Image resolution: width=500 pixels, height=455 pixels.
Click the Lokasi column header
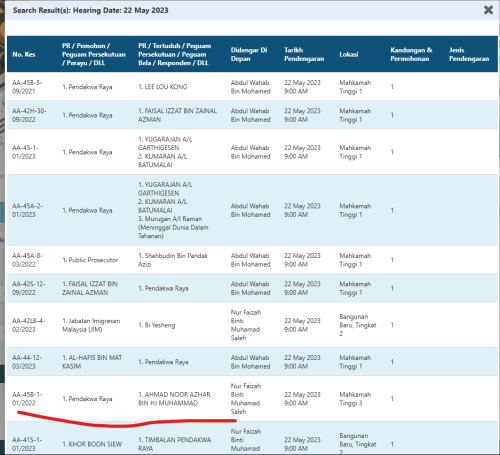coord(349,54)
